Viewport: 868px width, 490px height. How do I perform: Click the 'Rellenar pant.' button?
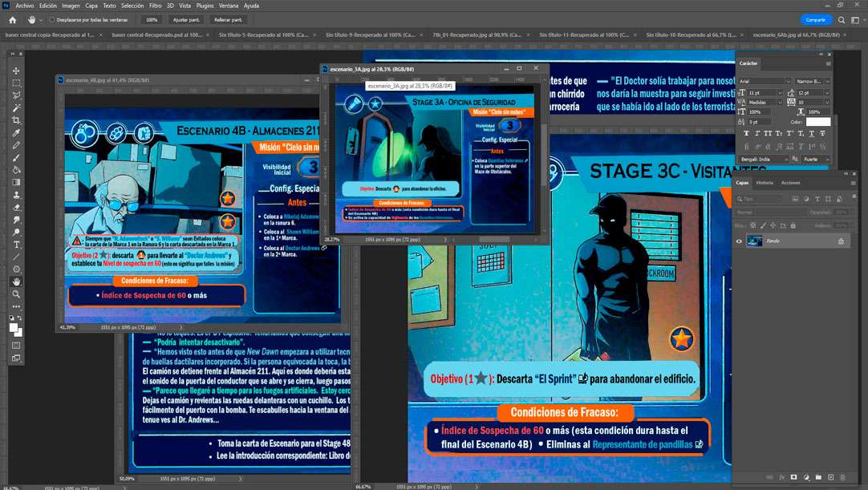(x=228, y=20)
